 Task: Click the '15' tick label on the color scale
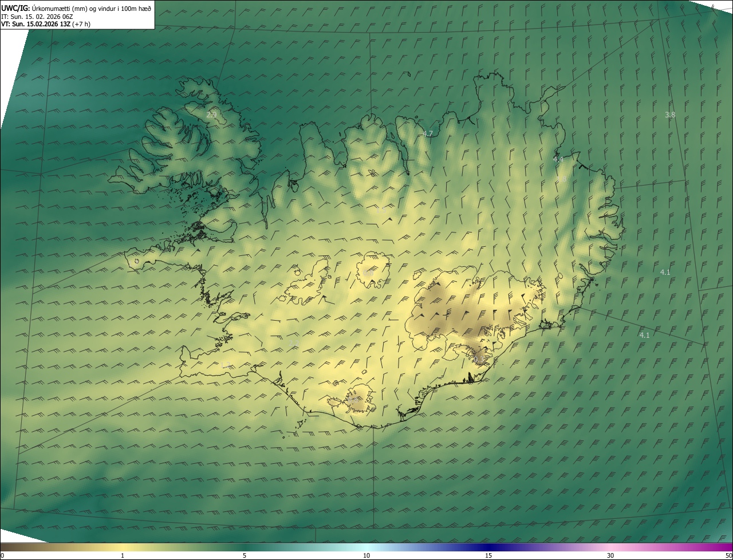488,555
